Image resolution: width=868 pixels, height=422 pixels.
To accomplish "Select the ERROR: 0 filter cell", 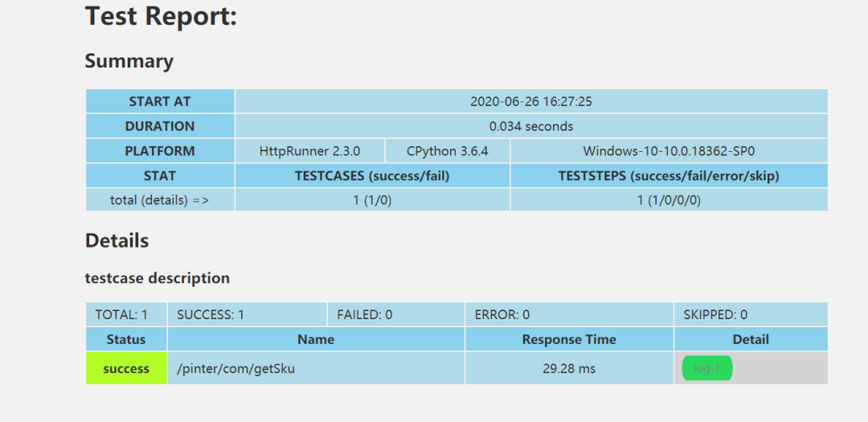I will pyautogui.click(x=569, y=314).
